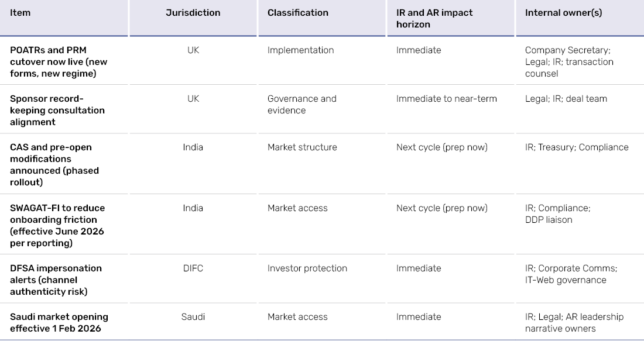Click the Jurisdiction column header
Viewport: 644px width, 362px height.
tap(193, 13)
